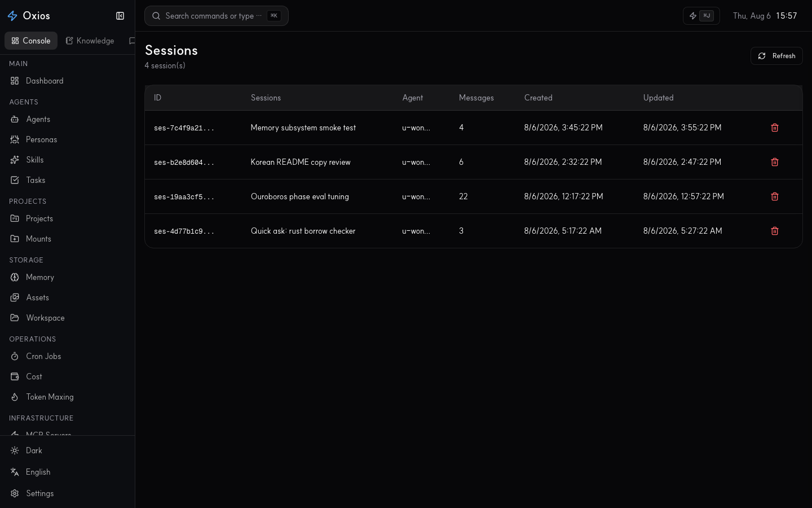Screen dimensions: 812x508
Task: Open Dashboard from the sidebar
Action: click(x=68, y=81)
